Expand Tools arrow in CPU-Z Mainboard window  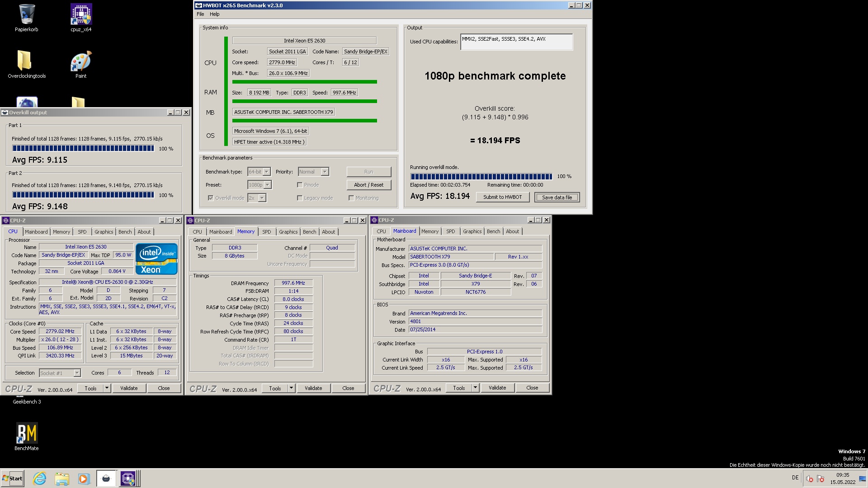pyautogui.click(x=475, y=388)
